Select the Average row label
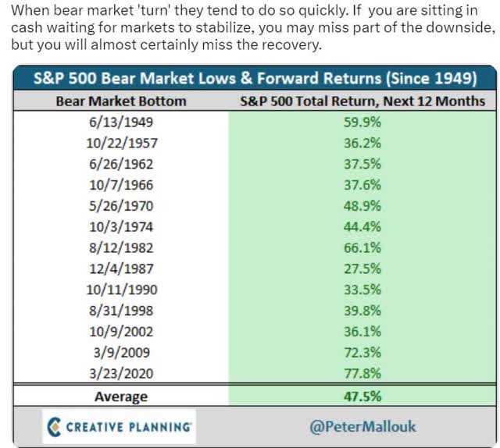This screenshot has height=448, width=500. (x=121, y=396)
